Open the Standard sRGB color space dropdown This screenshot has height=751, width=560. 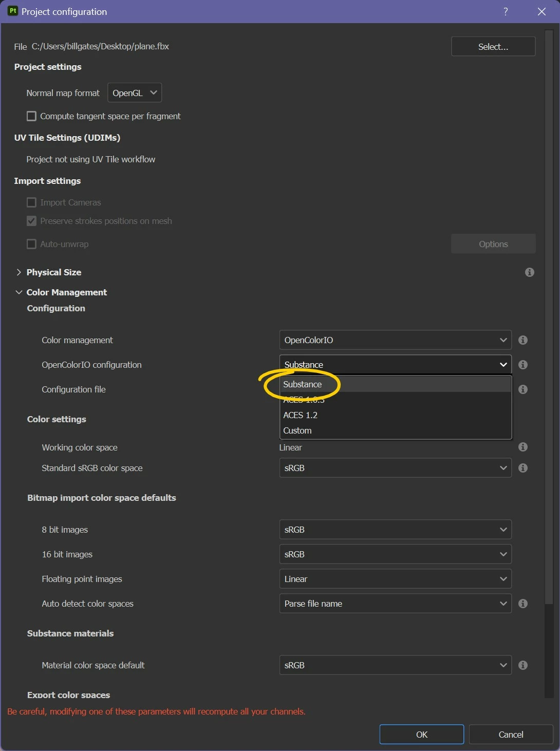395,468
